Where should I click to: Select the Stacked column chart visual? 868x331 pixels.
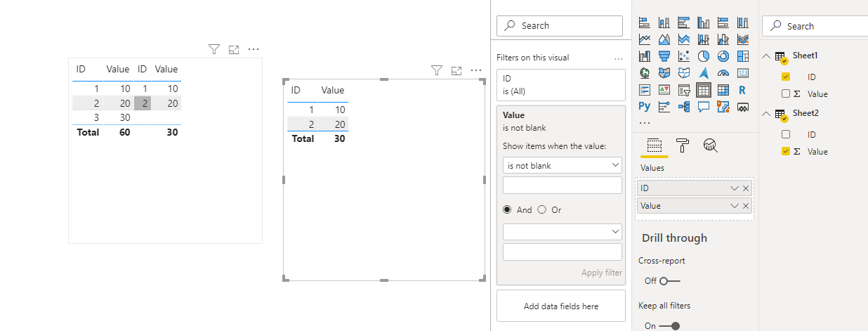click(664, 22)
